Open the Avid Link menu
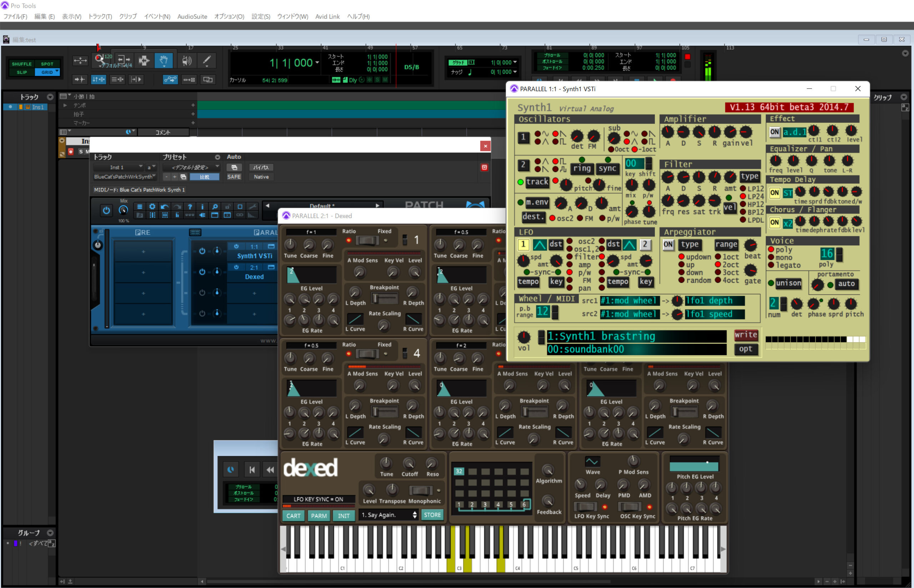Screen dimensions: 914x588 pyautogui.click(x=327, y=16)
